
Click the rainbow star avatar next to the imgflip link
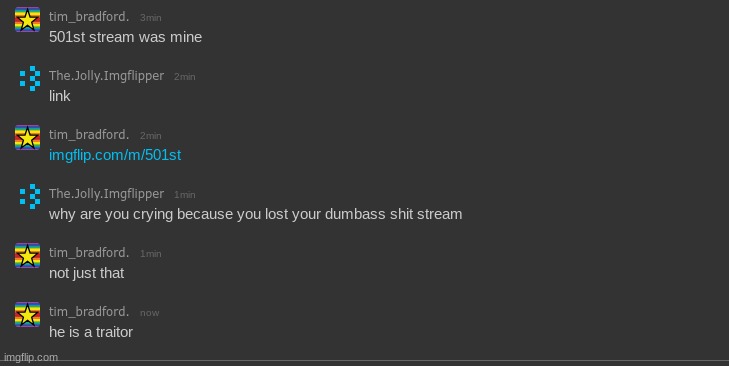[27, 138]
